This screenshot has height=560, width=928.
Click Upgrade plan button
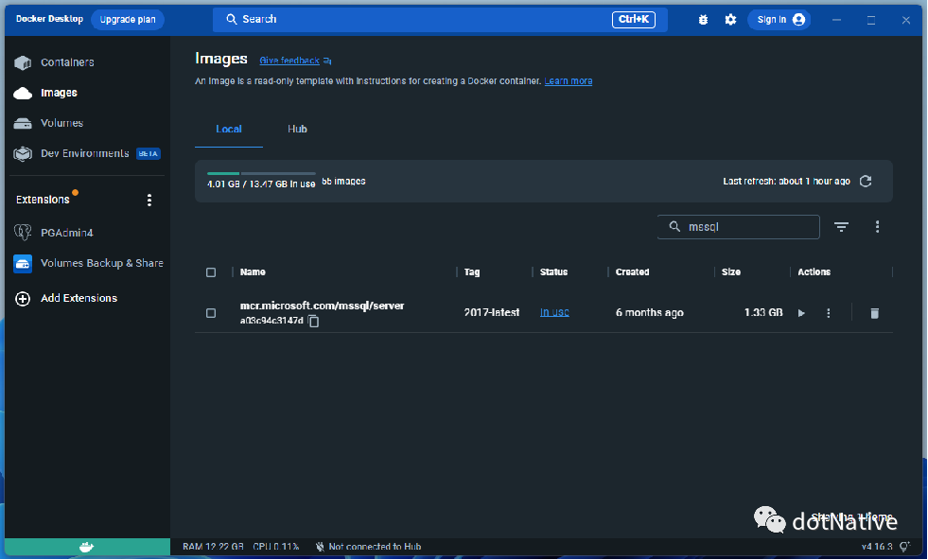point(128,20)
